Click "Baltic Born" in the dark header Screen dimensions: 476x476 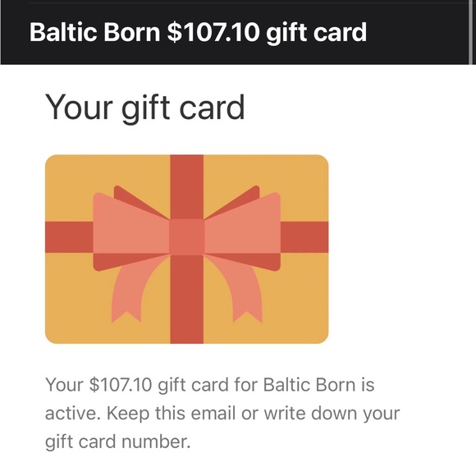(x=94, y=32)
